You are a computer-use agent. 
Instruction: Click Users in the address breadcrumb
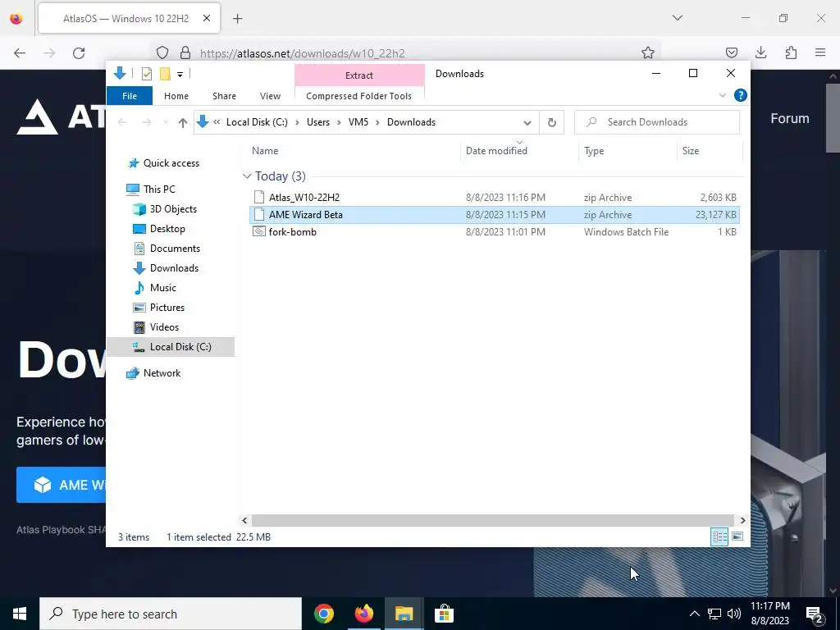pyautogui.click(x=318, y=122)
